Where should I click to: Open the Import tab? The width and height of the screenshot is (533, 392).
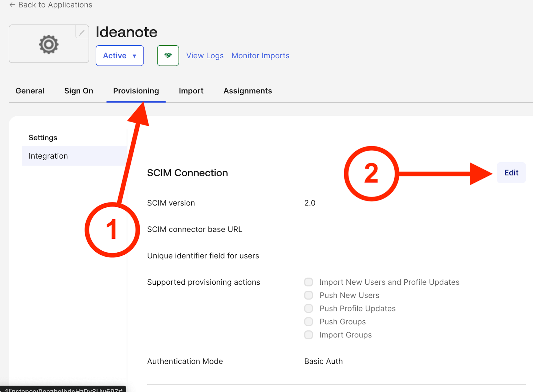point(191,91)
